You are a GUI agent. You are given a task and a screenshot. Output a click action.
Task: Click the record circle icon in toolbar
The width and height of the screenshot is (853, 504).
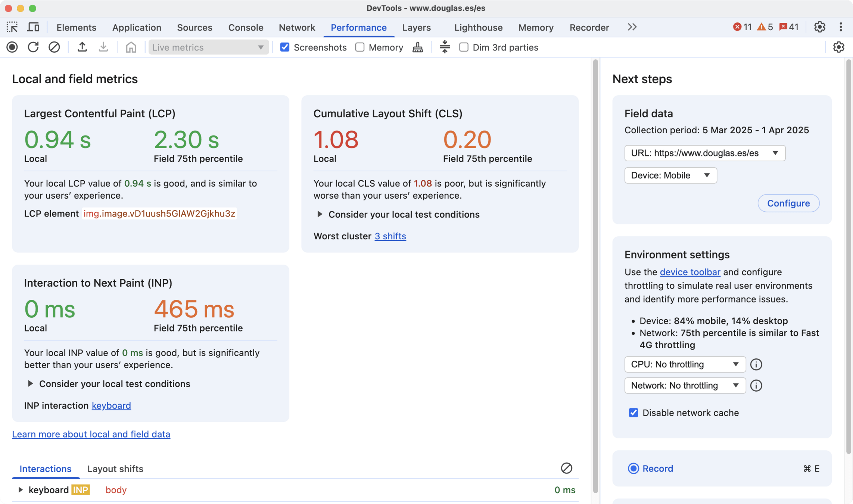(x=12, y=47)
